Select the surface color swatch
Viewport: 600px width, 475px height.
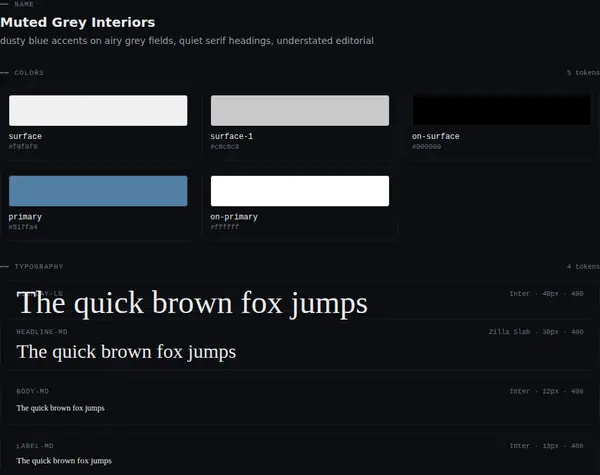[98, 110]
